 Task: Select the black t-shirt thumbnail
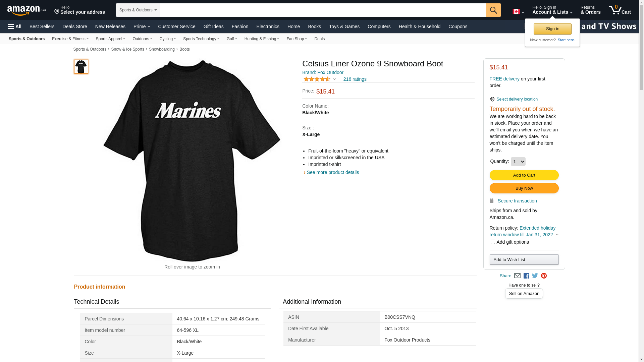(x=81, y=67)
